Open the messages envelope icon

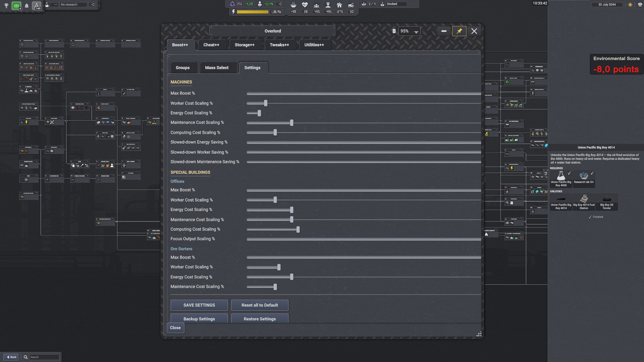[16, 6]
